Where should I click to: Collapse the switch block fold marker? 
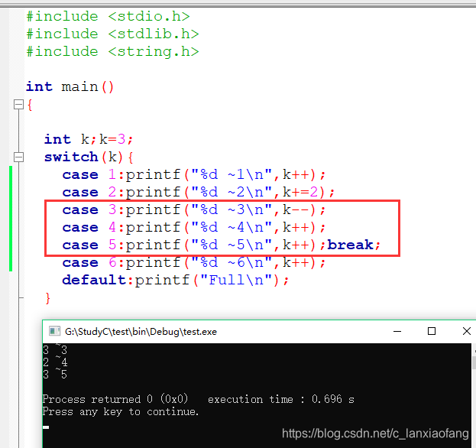[19, 157]
